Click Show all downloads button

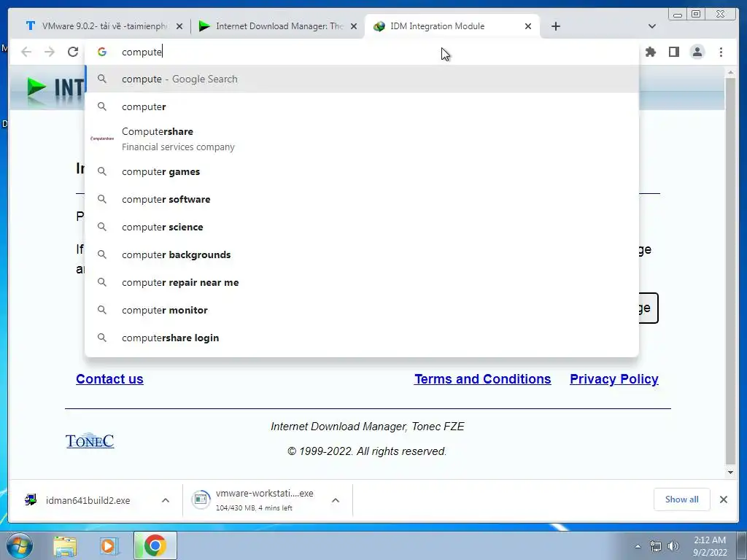[x=682, y=499]
